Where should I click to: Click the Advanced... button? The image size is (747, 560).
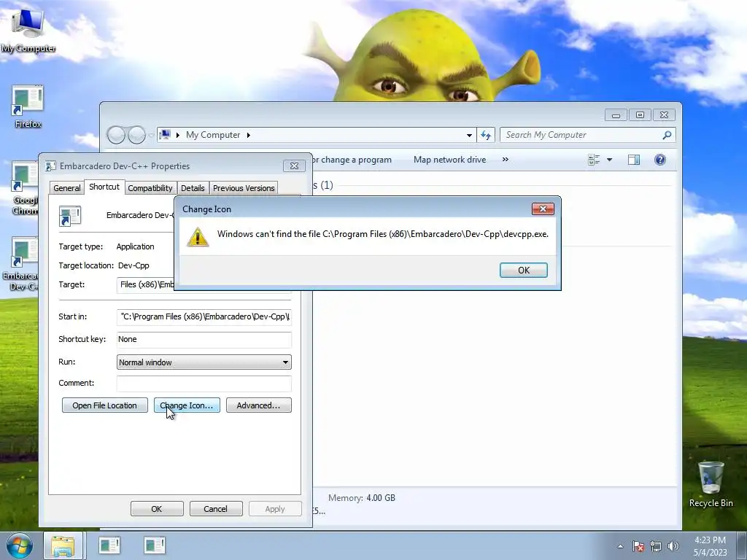point(259,405)
